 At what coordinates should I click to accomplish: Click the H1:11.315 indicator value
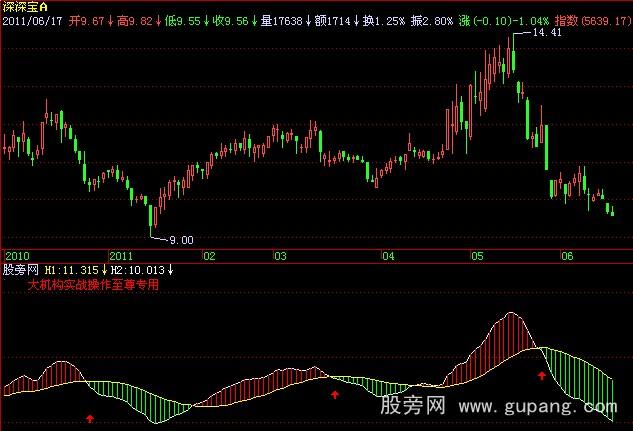(71, 270)
